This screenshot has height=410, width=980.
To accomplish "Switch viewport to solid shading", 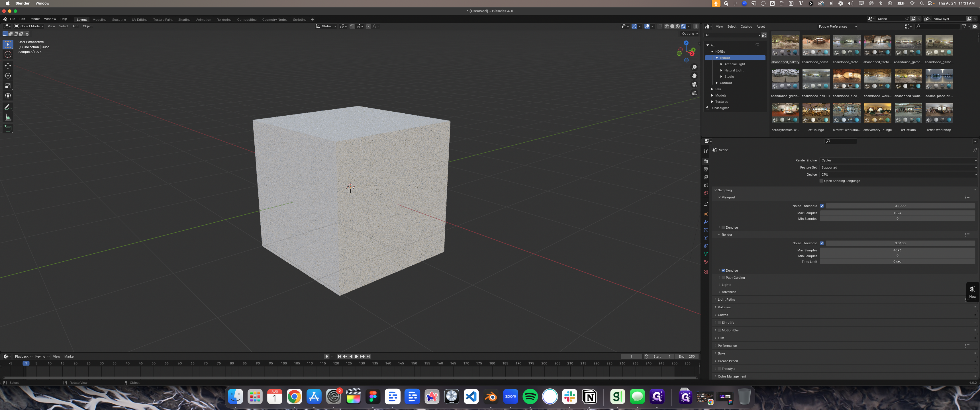I will tap(672, 26).
